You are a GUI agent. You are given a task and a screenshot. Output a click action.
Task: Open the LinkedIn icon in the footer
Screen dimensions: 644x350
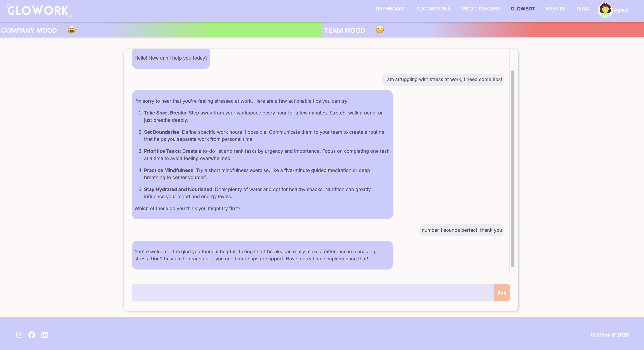(45, 335)
